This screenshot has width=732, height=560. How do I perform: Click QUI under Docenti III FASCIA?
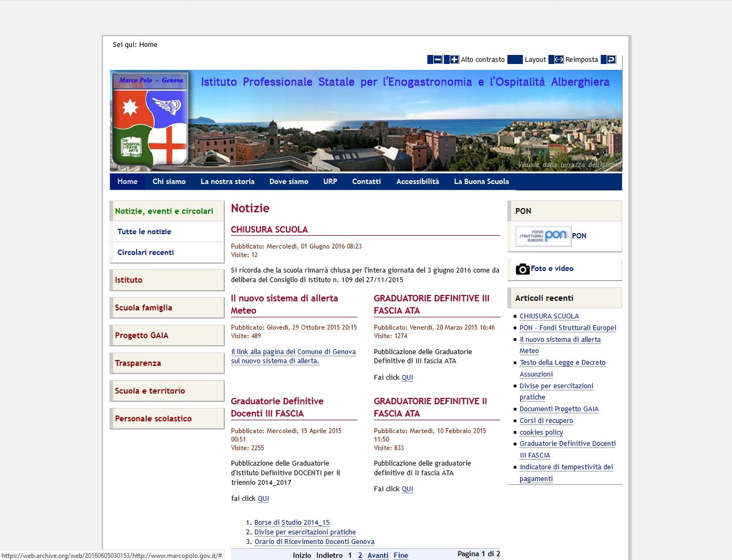coord(264,498)
